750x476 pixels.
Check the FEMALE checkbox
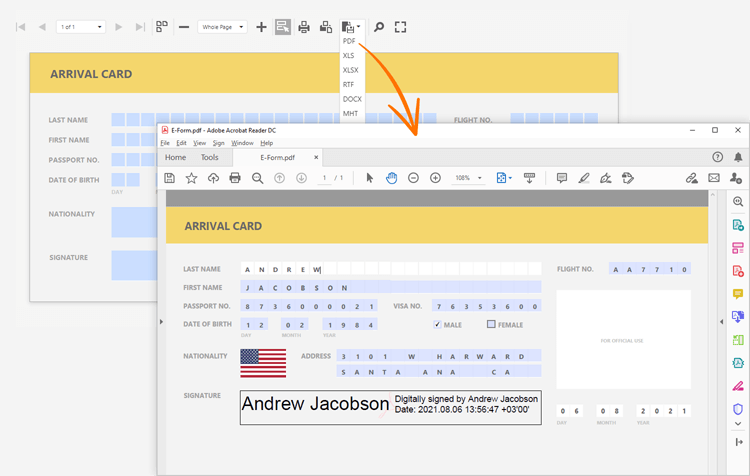click(x=491, y=324)
